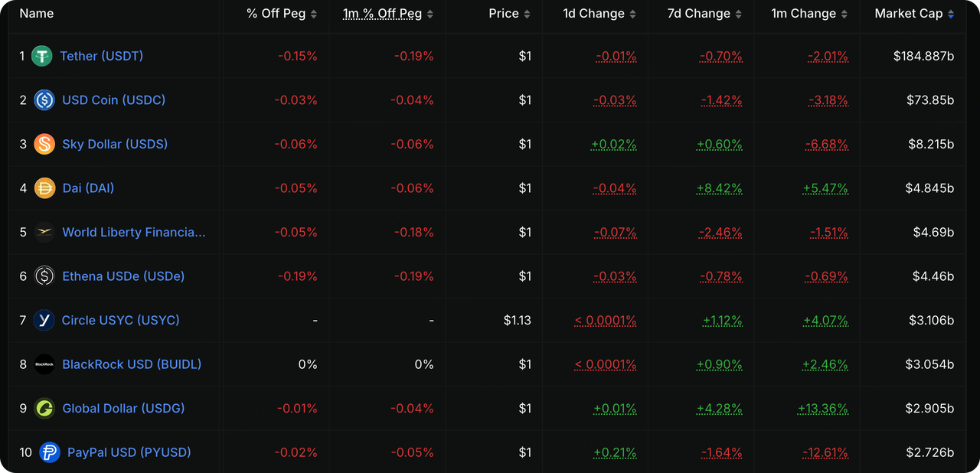
Task: Sort by 1m Change column header
Action: coord(810,14)
